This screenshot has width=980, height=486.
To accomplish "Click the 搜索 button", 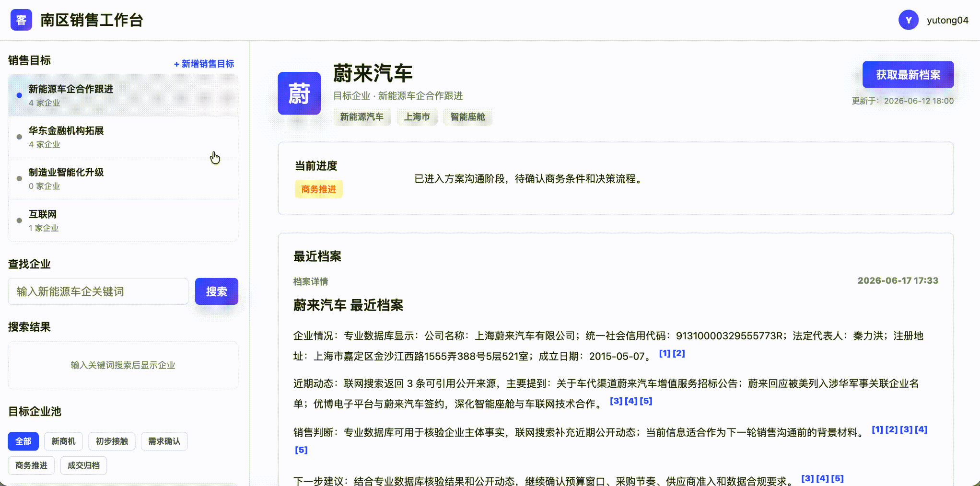I will coord(217,291).
